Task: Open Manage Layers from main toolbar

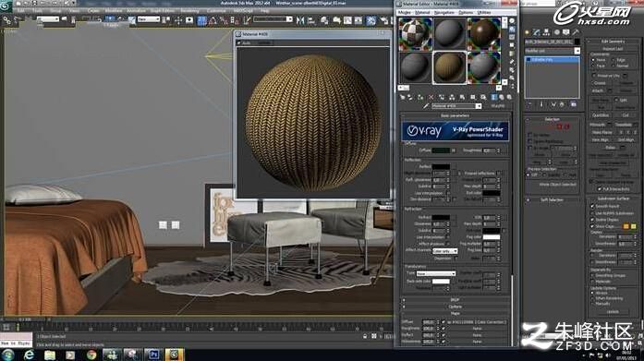Action: [324, 20]
